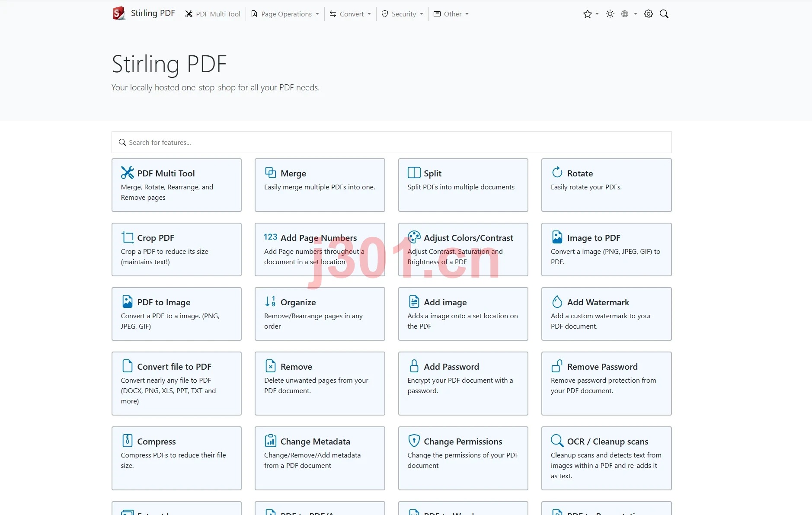Viewport: 812px width, 515px height.
Task: Click the PDF Multi Tool card icon
Action: [128, 173]
